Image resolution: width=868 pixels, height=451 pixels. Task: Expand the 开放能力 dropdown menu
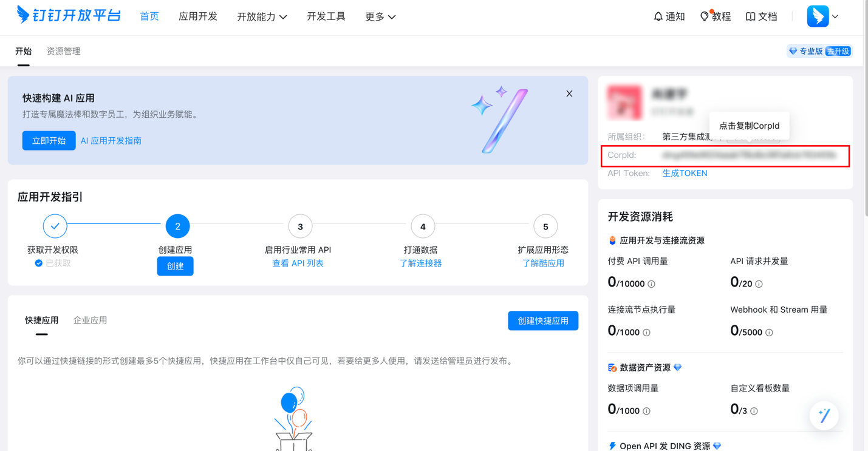(262, 17)
